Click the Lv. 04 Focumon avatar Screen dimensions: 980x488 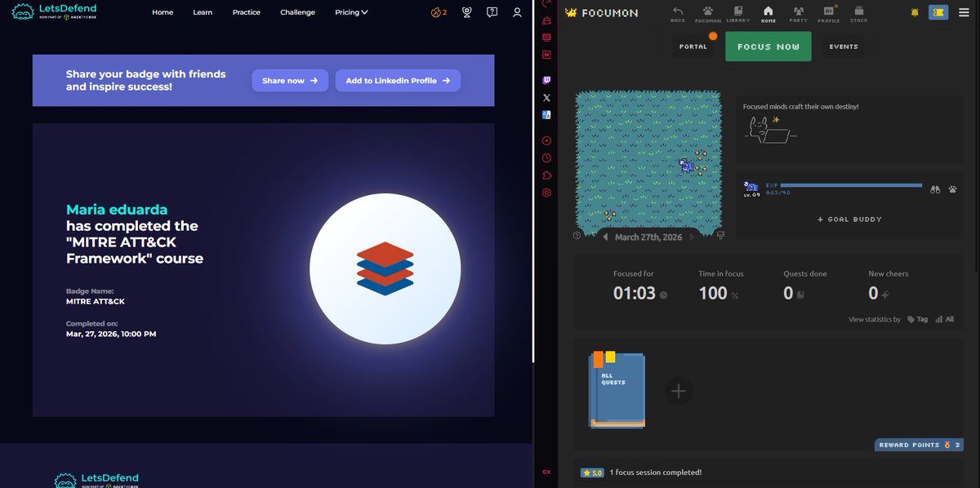tap(751, 188)
